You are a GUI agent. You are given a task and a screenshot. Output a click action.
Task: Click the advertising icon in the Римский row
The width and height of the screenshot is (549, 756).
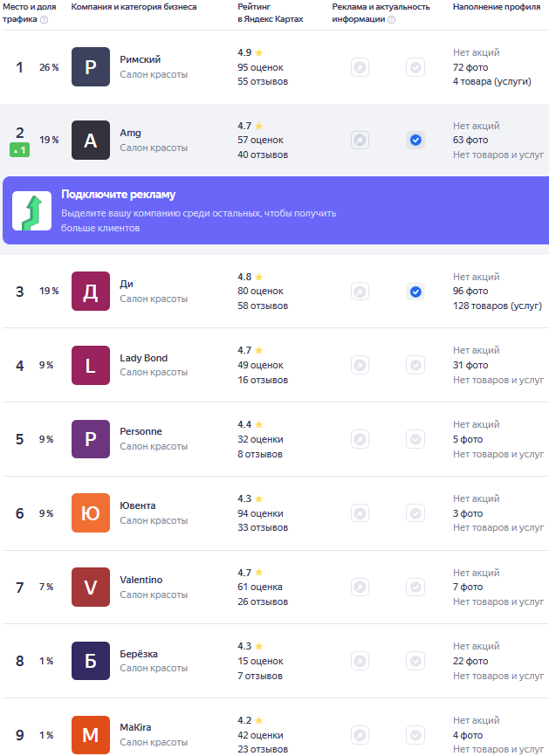click(x=360, y=67)
